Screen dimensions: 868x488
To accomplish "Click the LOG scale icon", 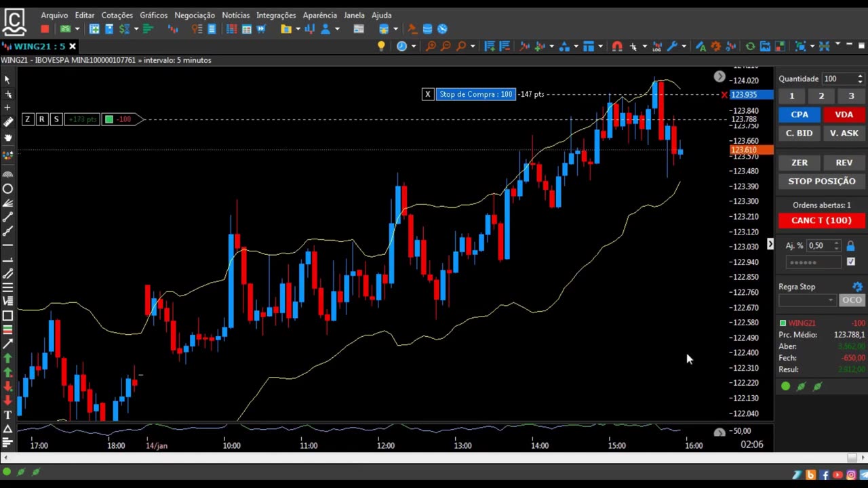I will coord(656,46).
